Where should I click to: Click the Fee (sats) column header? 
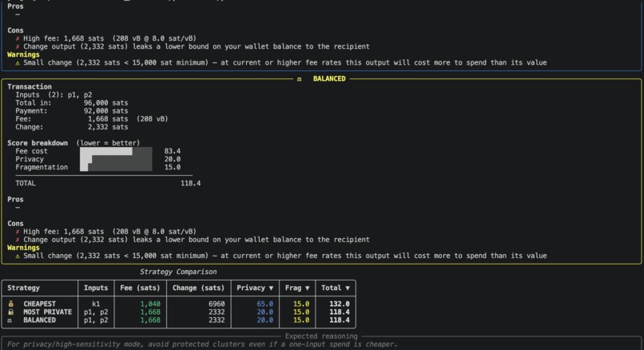click(140, 288)
